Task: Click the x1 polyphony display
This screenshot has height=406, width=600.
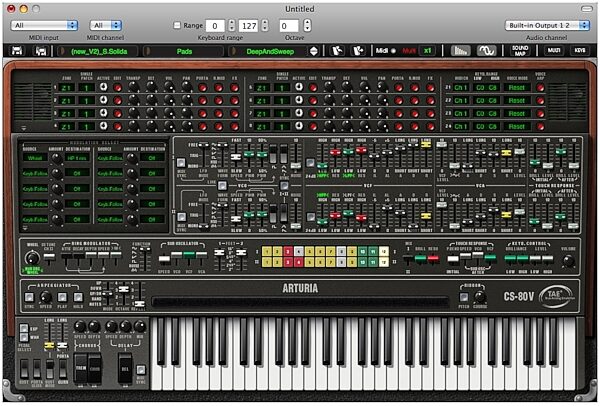Action: click(427, 51)
